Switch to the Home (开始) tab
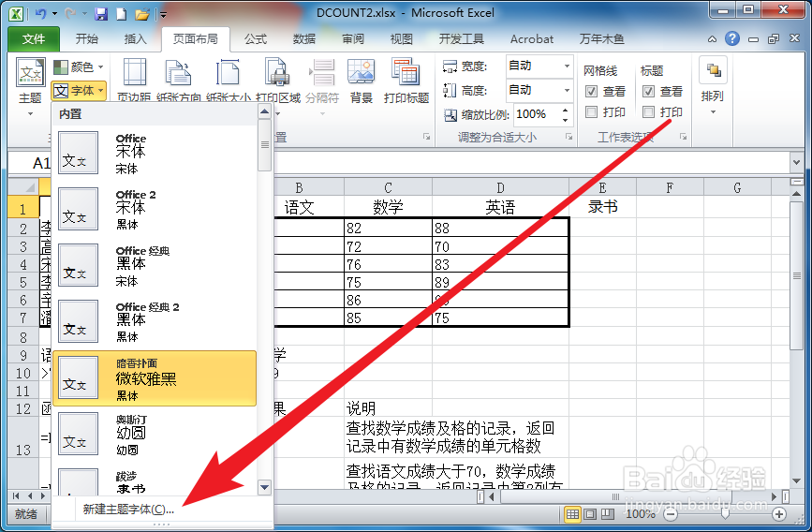 click(x=86, y=38)
